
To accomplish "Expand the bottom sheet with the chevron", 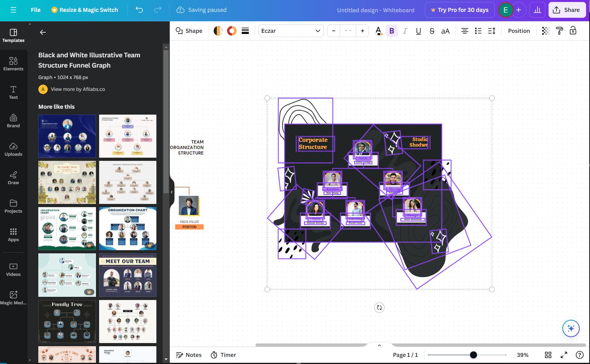I will click(x=379, y=345).
